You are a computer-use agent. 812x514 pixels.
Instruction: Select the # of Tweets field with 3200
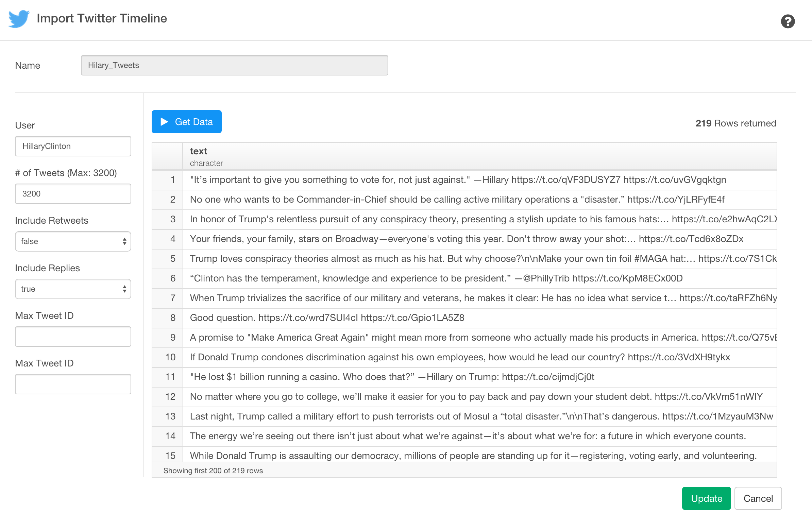[x=73, y=193]
